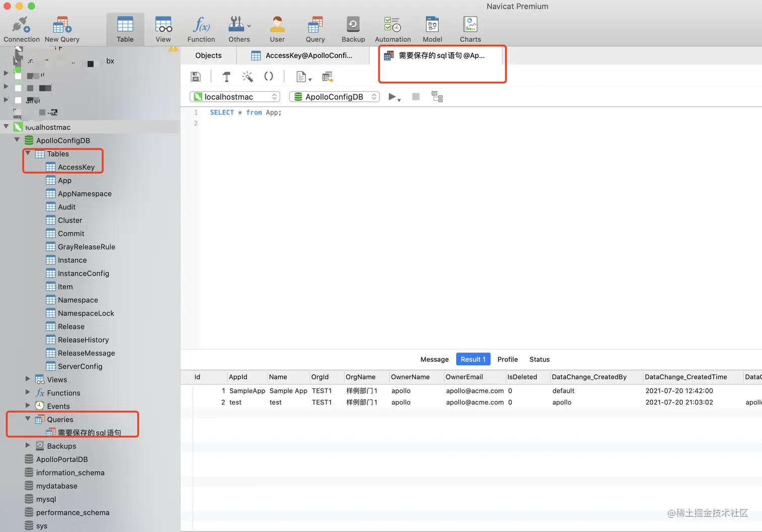Expand the Functions tree node
The width and height of the screenshot is (762, 532).
pyautogui.click(x=28, y=392)
